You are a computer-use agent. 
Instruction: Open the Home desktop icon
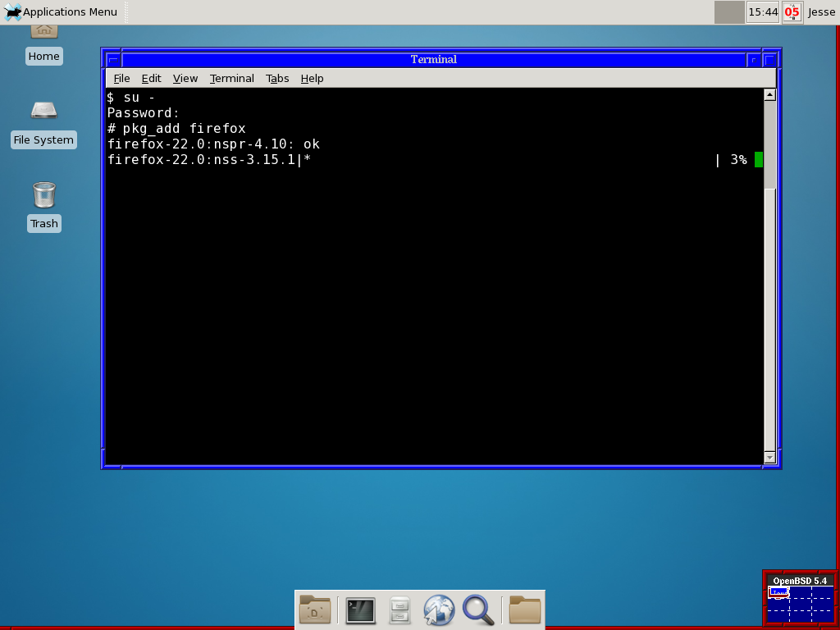[x=44, y=46]
